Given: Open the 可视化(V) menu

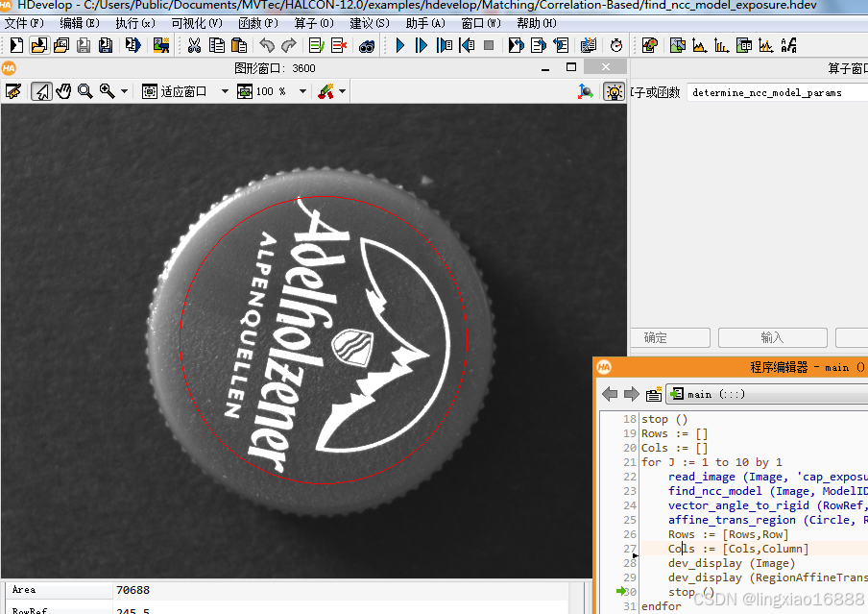Looking at the screenshot, I should [x=197, y=23].
